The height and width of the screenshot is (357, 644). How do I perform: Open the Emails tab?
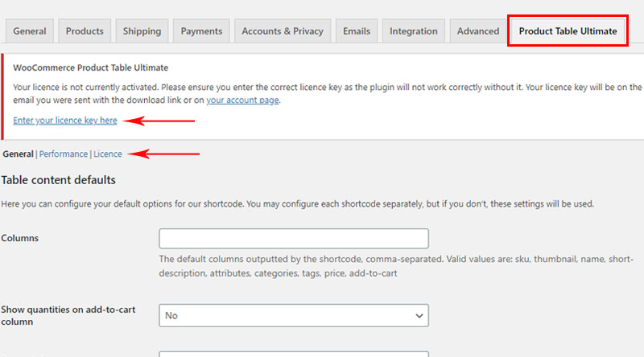(357, 31)
